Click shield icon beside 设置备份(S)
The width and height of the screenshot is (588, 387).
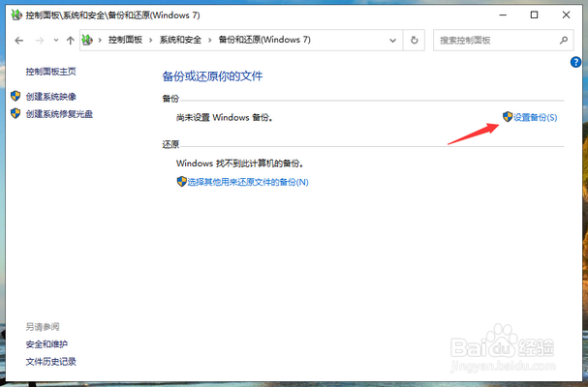coord(508,116)
